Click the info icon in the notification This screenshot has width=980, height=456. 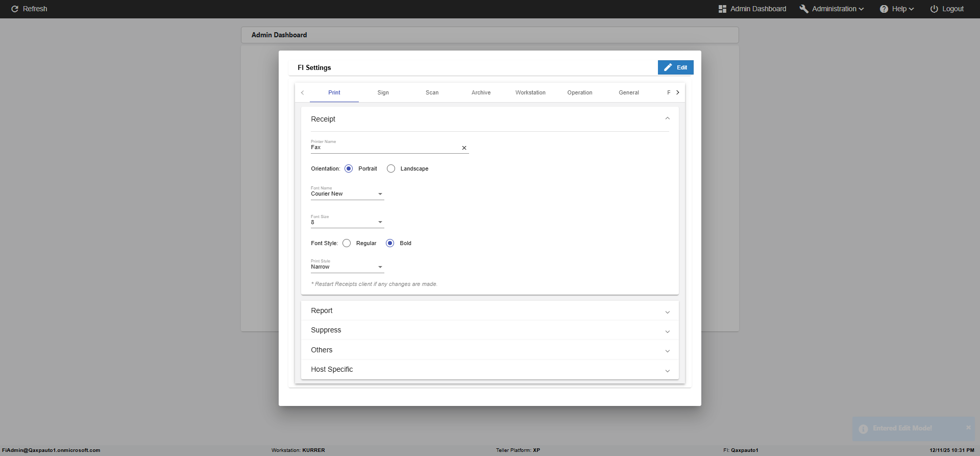click(x=863, y=429)
